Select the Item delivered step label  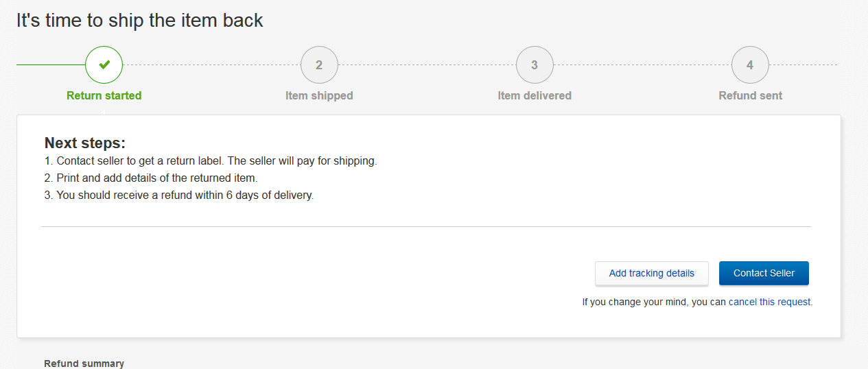tap(535, 96)
